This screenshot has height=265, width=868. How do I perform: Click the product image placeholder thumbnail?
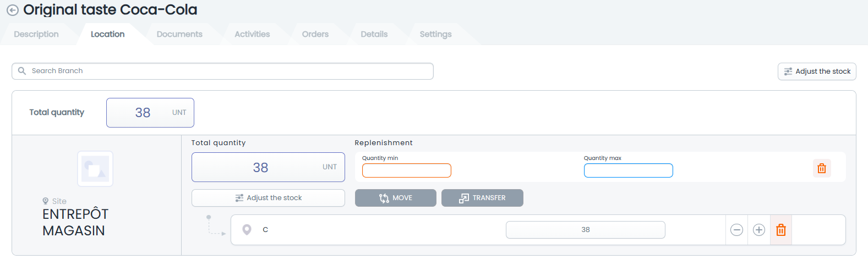[95, 169]
